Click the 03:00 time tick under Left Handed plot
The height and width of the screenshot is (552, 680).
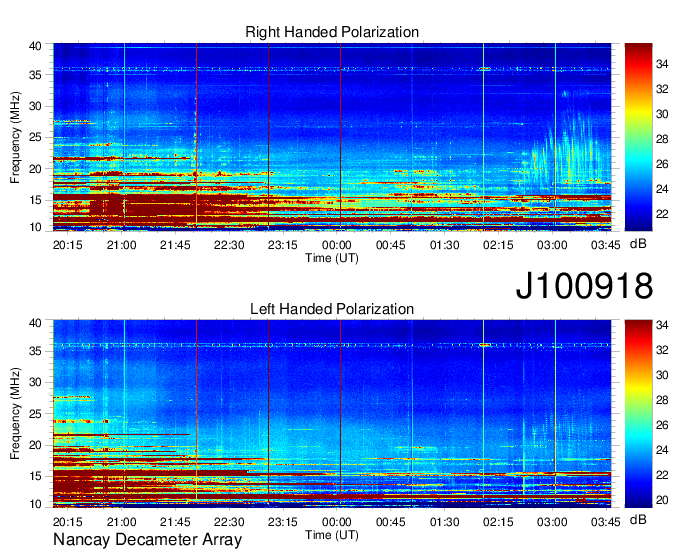click(552, 522)
